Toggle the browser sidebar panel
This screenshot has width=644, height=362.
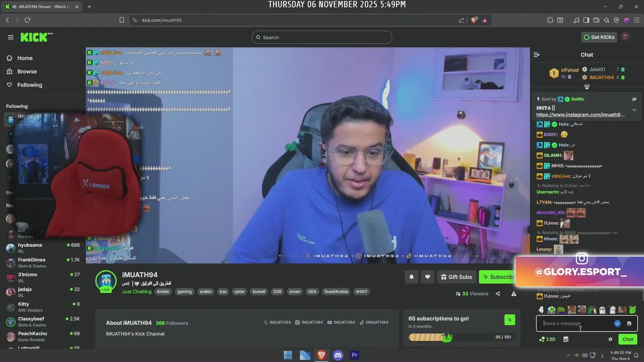coord(586,20)
